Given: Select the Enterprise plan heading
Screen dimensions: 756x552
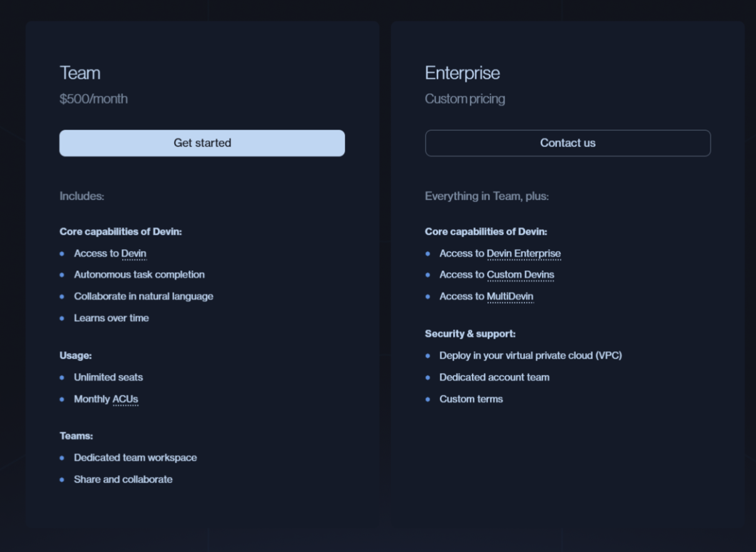Looking at the screenshot, I should (462, 73).
